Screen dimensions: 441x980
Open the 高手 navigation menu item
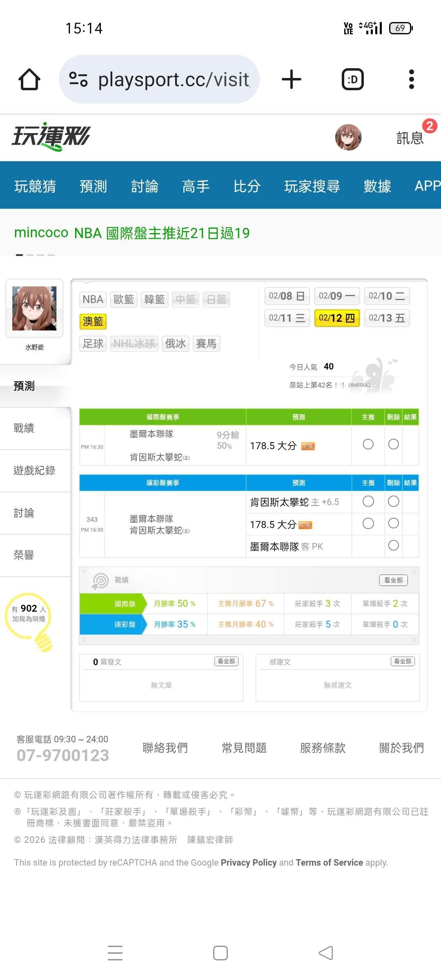tap(196, 186)
